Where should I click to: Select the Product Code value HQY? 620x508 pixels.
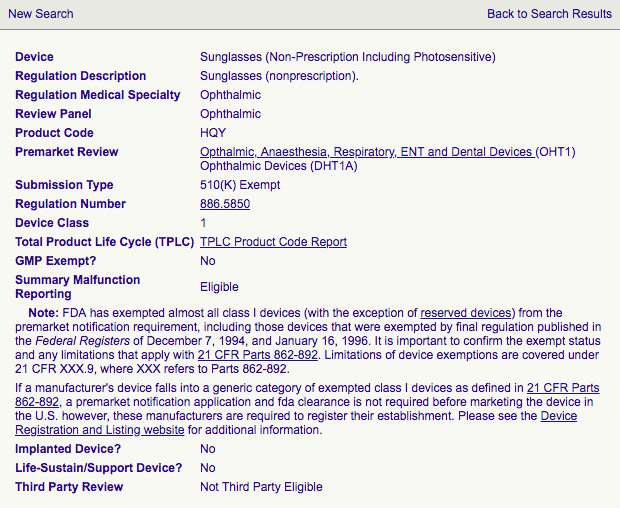[213, 133]
